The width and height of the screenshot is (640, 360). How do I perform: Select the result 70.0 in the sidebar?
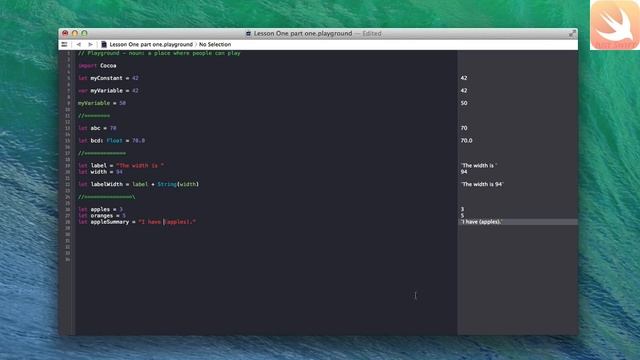point(466,140)
